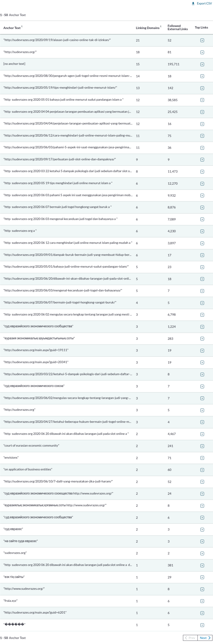This screenshot has width=213, height=644.
Task: Expand top links for "суд евразэс" row
Action: click(202, 529)
